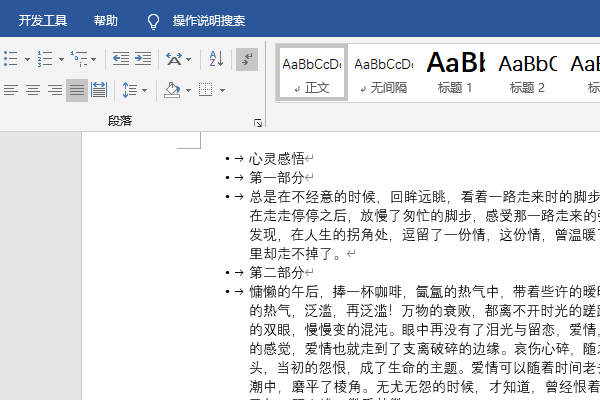600x400 pixels.
Task: Toggle show/hide paragraph marks
Action: click(247, 59)
